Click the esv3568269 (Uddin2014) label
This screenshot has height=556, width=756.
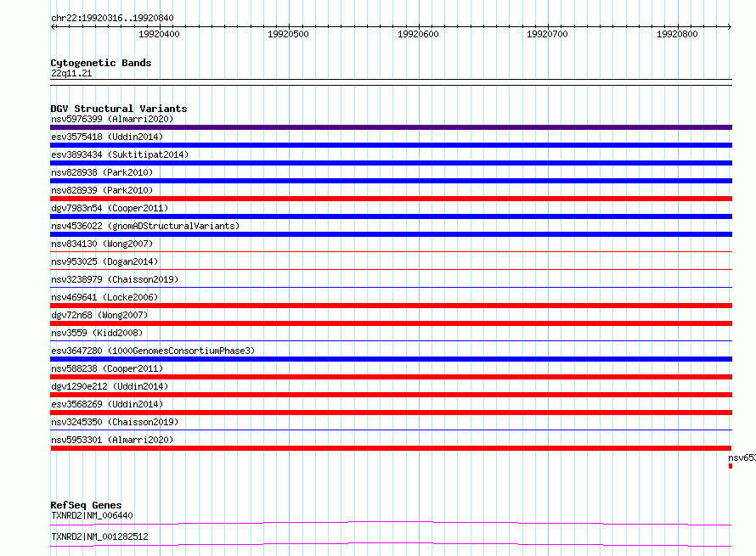click(x=107, y=404)
